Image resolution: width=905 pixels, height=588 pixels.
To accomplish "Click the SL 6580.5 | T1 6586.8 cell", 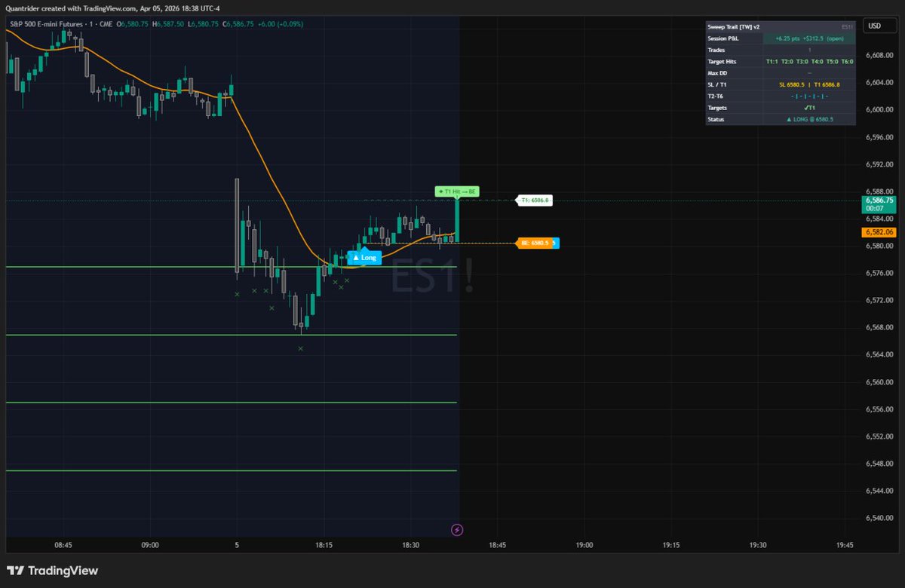I will [x=809, y=84].
